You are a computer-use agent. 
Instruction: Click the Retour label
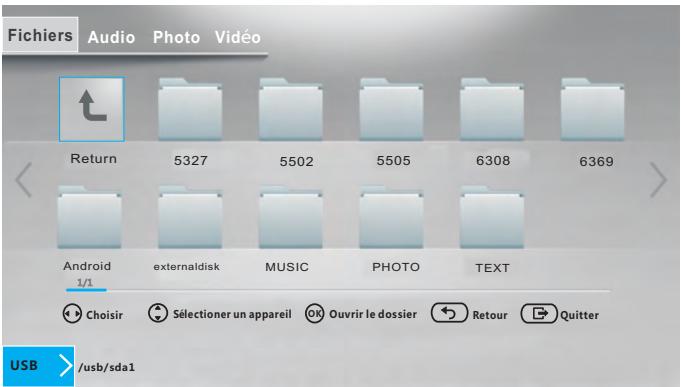pos(490,315)
